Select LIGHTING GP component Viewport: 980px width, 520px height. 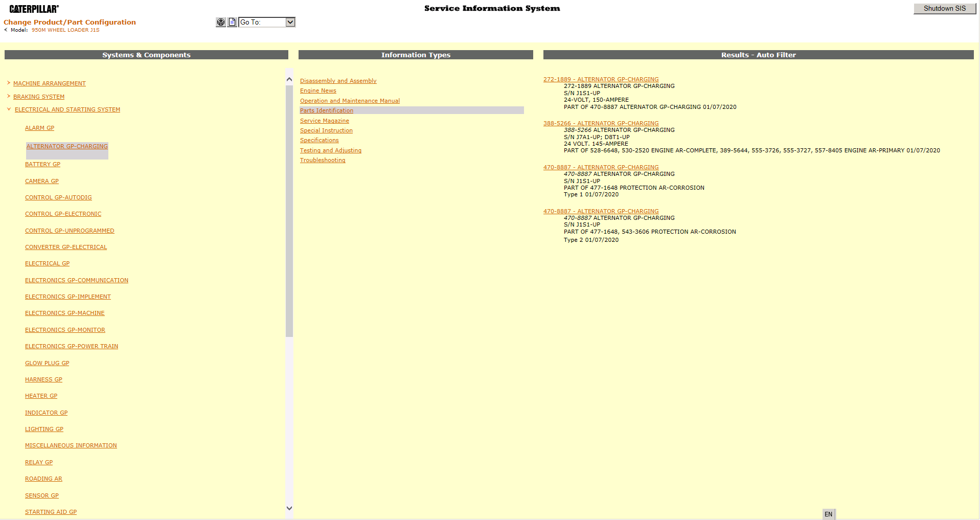point(44,429)
